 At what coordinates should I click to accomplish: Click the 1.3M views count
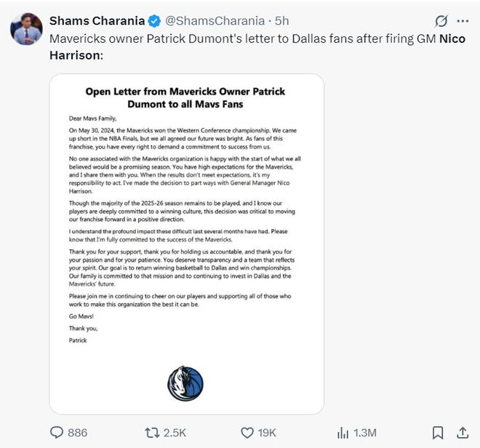[x=366, y=433]
